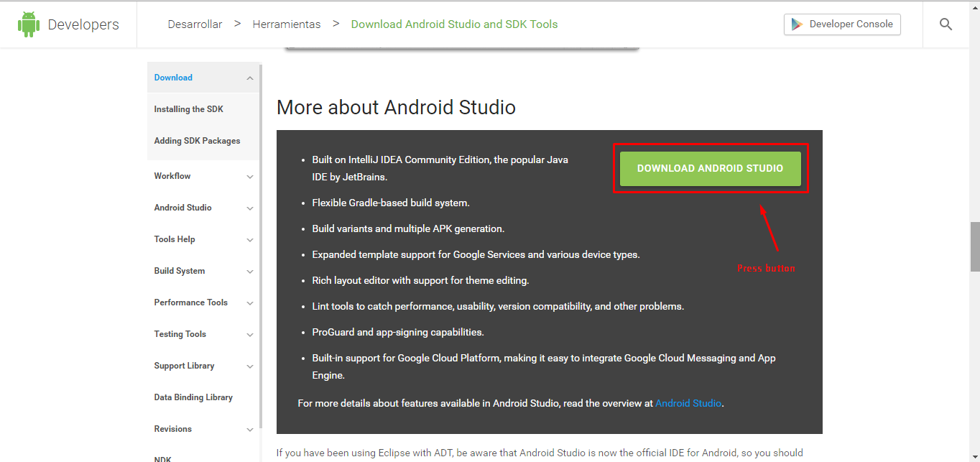
Task: Click the Android robot logo icon
Action: (29, 24)
